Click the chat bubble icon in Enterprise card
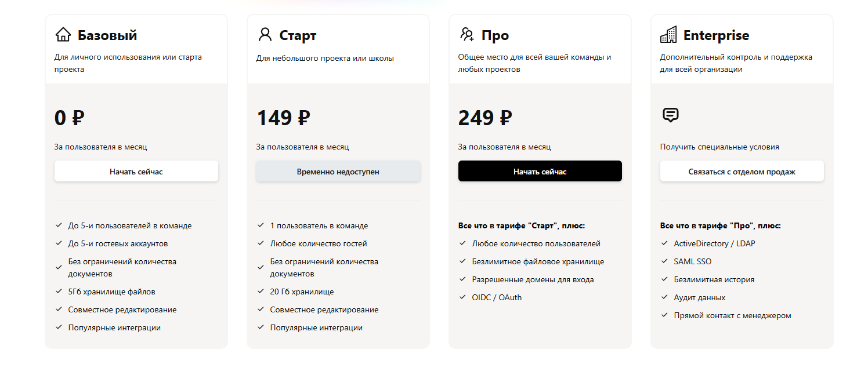Viewport: 868px width, 368px height. (670, 115)
